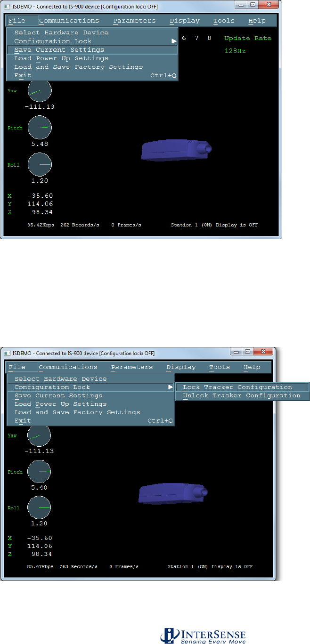Click the Pitch dial in lower window
This screenshot has width=310, height=644.
39,472
